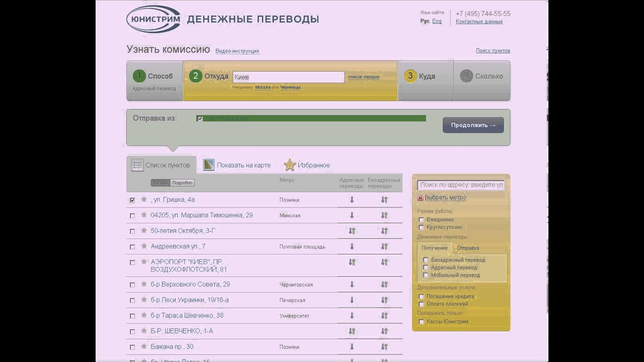Viewport: 644px width, 362px height.
Task: Open the Выбрать метро link
Action: [445, 198]
